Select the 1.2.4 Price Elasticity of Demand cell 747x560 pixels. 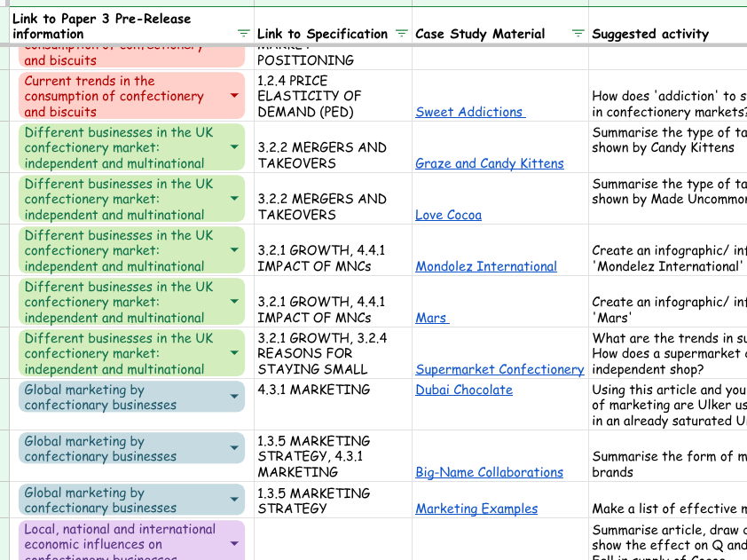pyautogui.click(x=333, y=96)
